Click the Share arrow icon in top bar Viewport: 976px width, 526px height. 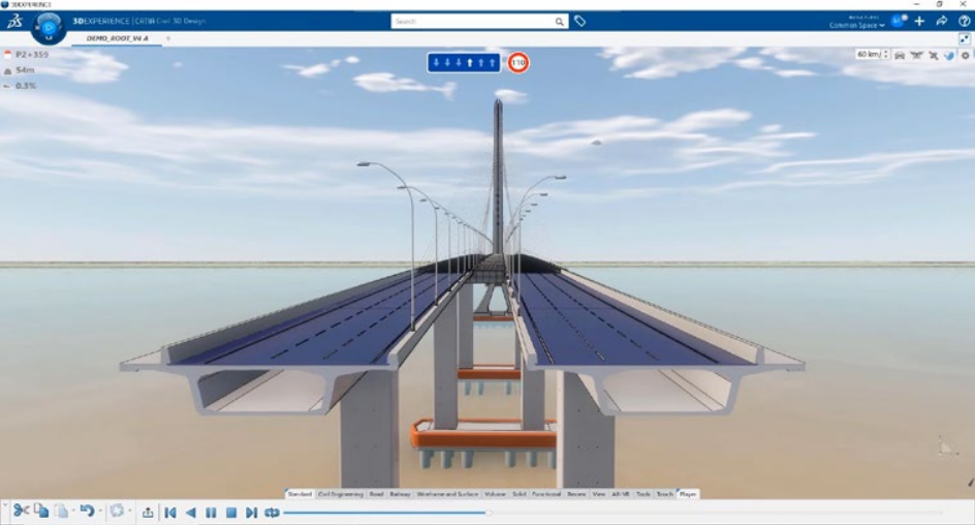point(941,21)
